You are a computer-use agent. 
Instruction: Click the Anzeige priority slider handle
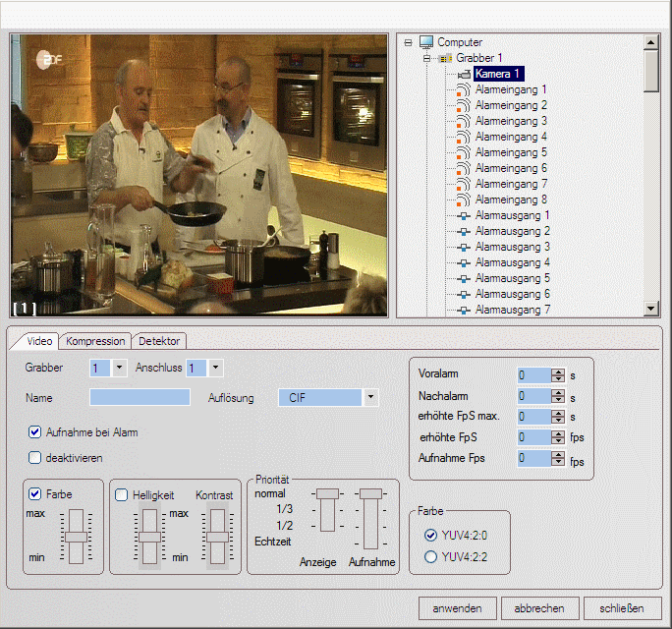coord(327,494)
